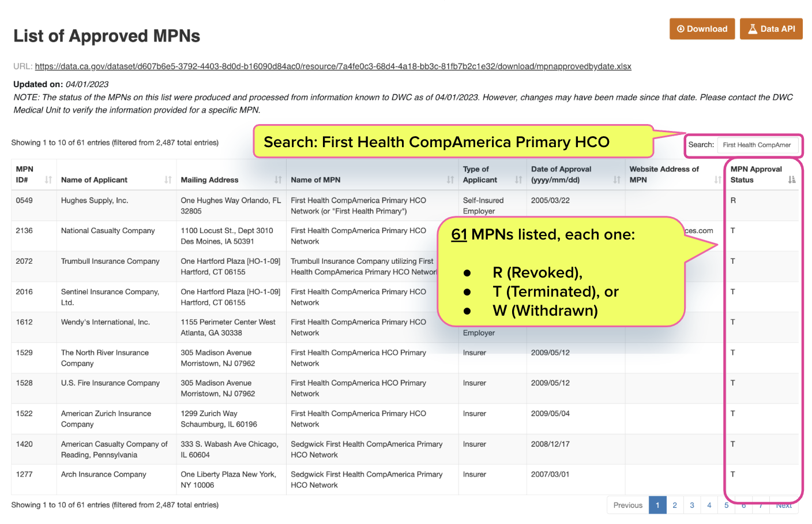
Task: Sort by MPN ID# column icon
Action: coord(48,180)
